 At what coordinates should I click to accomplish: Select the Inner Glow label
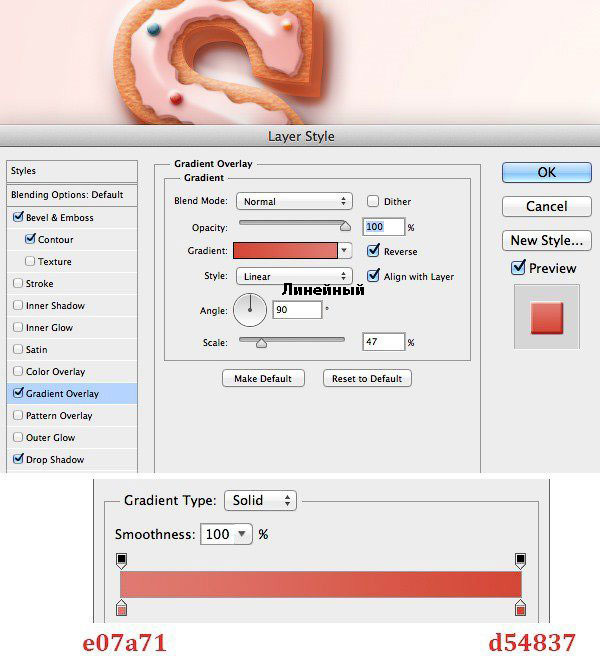point(49,327)
